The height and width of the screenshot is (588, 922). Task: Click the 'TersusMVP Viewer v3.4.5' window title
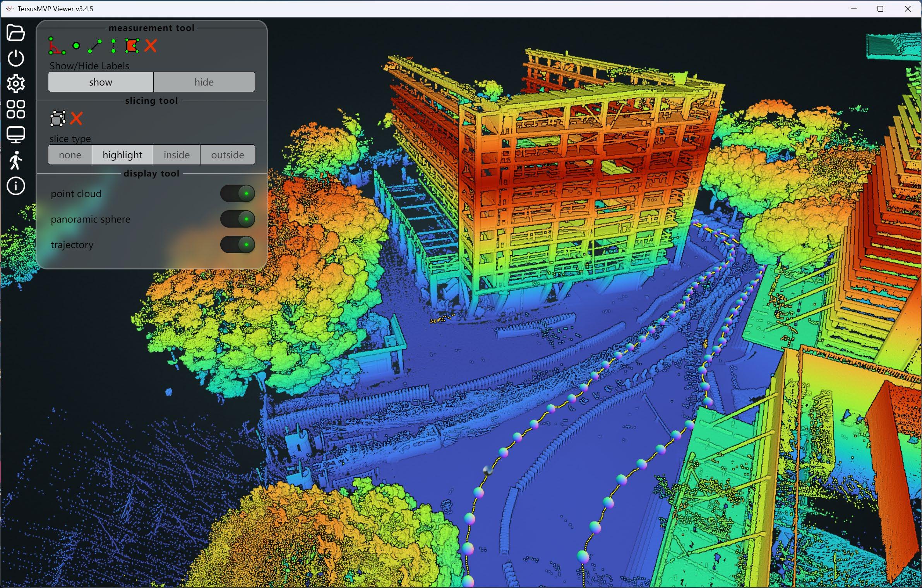click(55, 9)
